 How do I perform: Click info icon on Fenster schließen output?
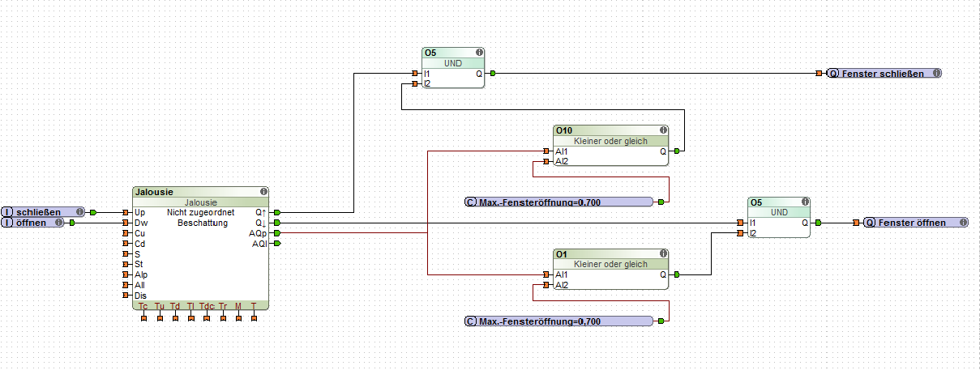tap(936, 73)
